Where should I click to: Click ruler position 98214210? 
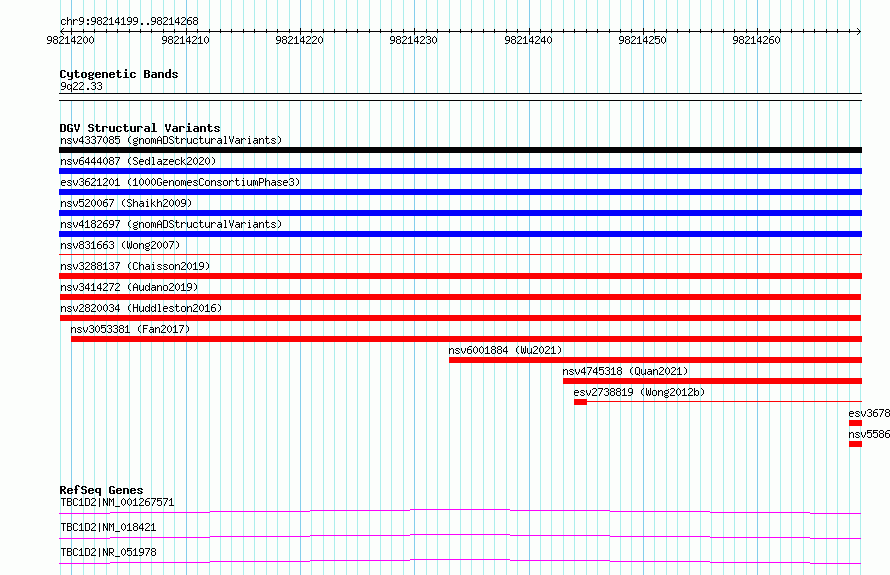pyautogui.click(x=185, y=40)
